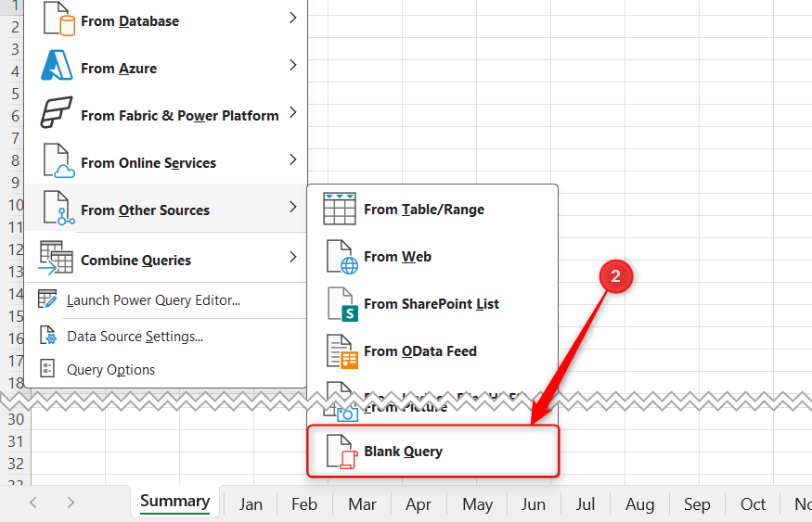The image size is (812, 522).
Task: Open Data Source Settings
Action: pos(166,337)
